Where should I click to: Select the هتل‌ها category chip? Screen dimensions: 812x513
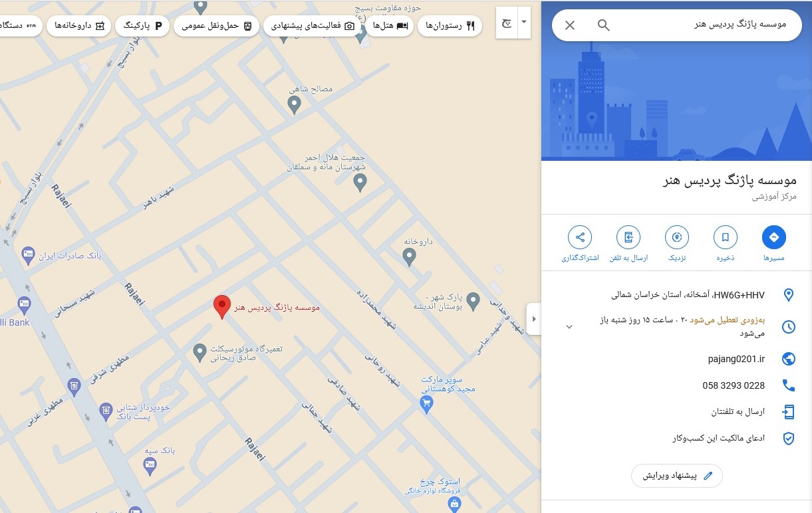pyautogui.click(x=390, y=26)
